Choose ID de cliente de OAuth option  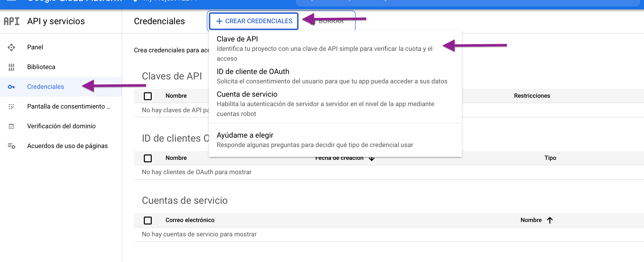(x=335, y=76)
